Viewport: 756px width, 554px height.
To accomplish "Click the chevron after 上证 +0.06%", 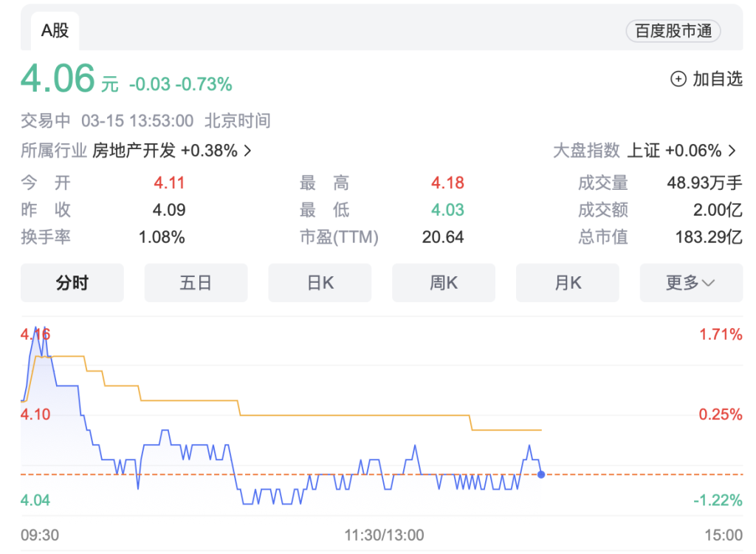I will coord(732,151).
